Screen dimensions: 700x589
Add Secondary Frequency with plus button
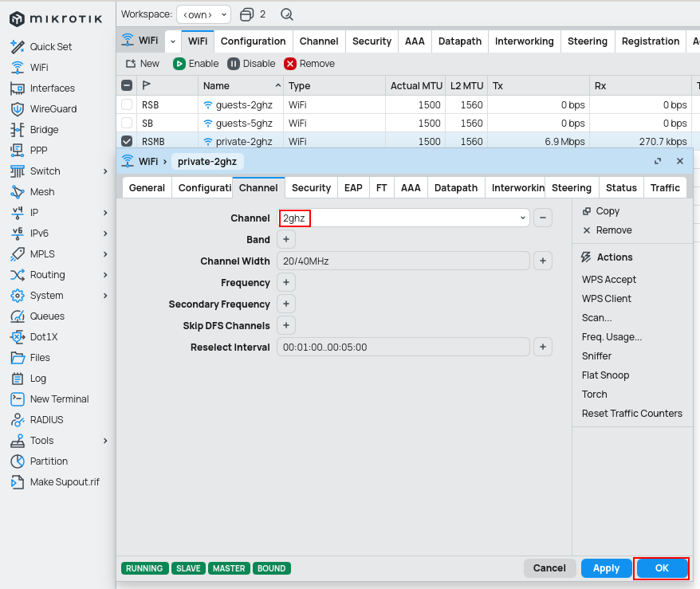286,304
